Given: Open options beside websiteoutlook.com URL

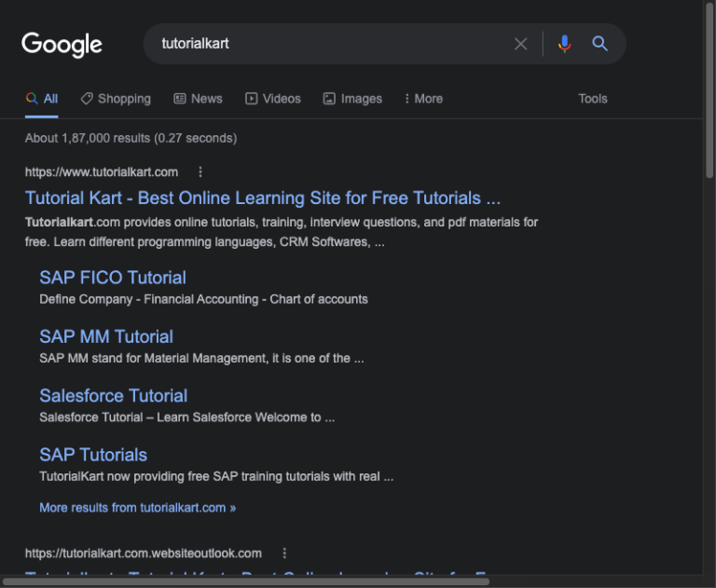Looking at the screenshot, I should click(x=284, y=553).
